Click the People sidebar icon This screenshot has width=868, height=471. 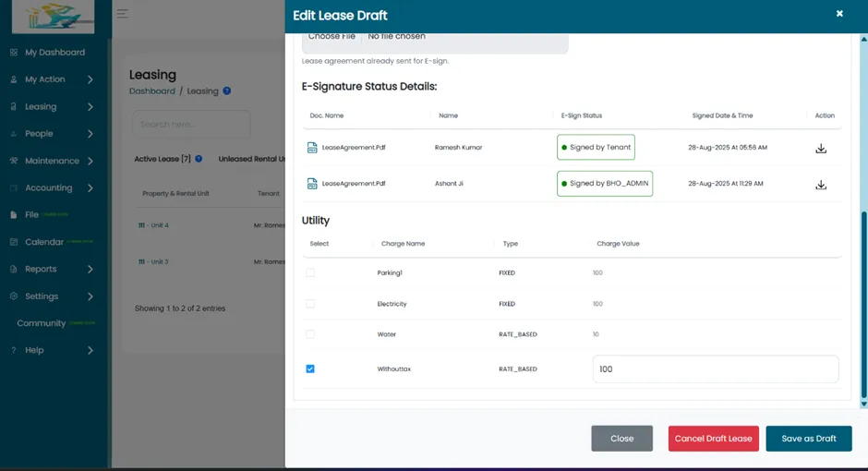[x=13, y=133]
